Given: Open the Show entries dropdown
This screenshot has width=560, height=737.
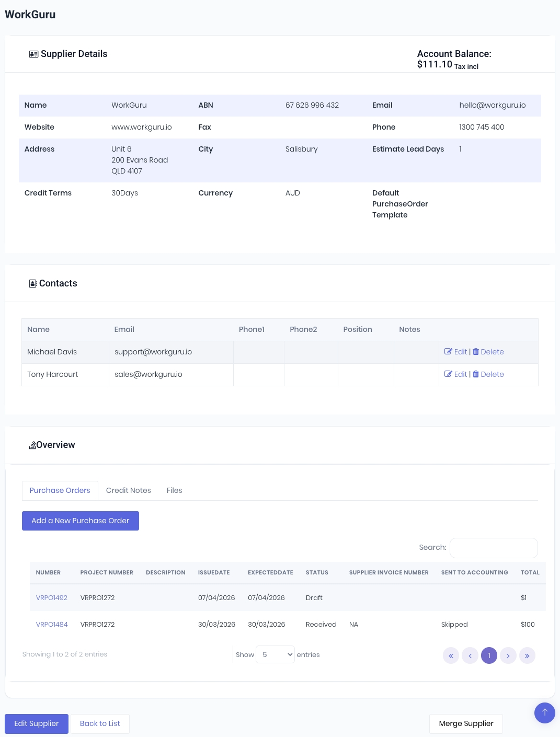Looking at the screenshot, I should point(275,654).
